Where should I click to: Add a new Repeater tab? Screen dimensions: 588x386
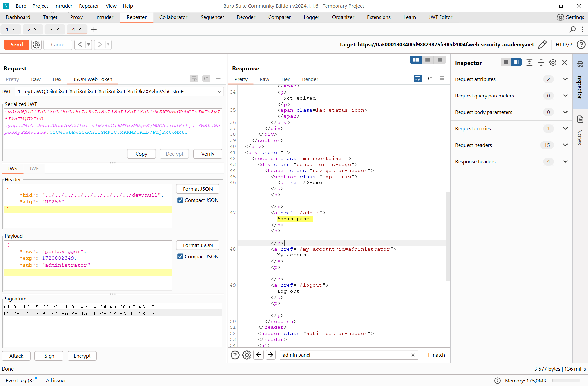click(x=94, y=30)
